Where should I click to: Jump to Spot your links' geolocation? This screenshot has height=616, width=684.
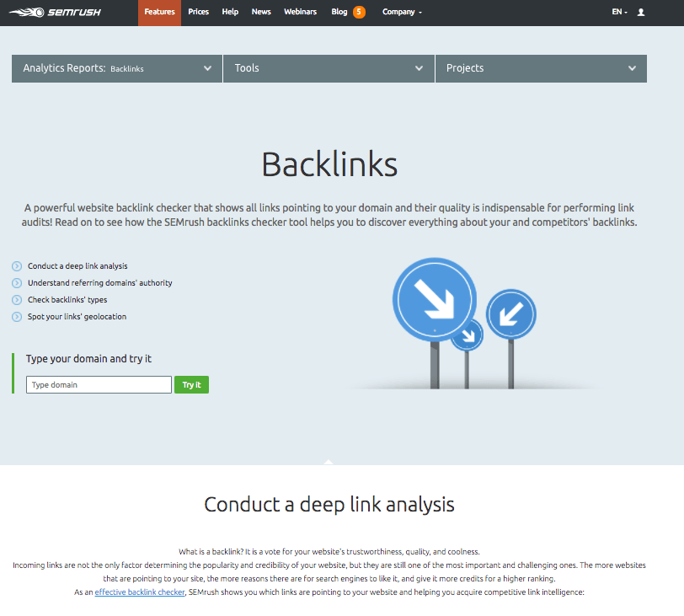pos(77,317)
